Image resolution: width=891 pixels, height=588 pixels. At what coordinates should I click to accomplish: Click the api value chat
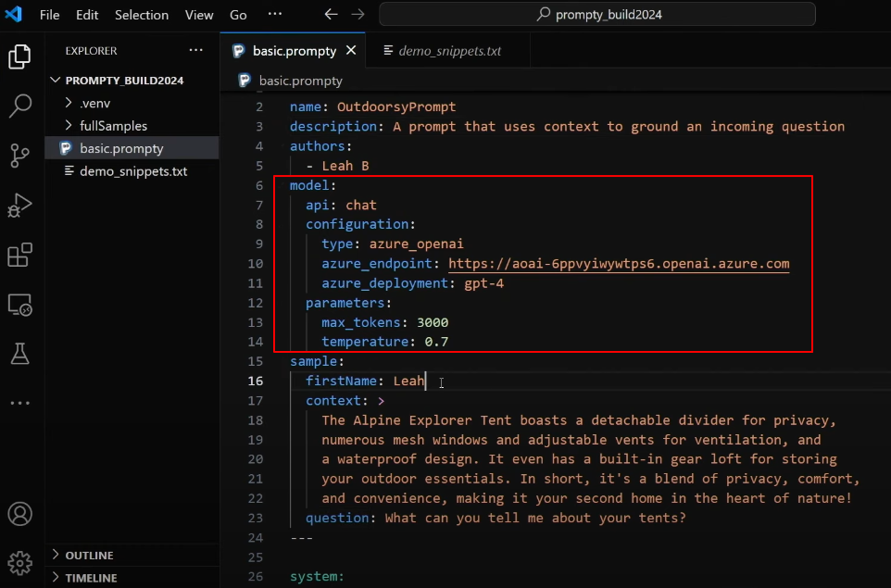point(361,205)
